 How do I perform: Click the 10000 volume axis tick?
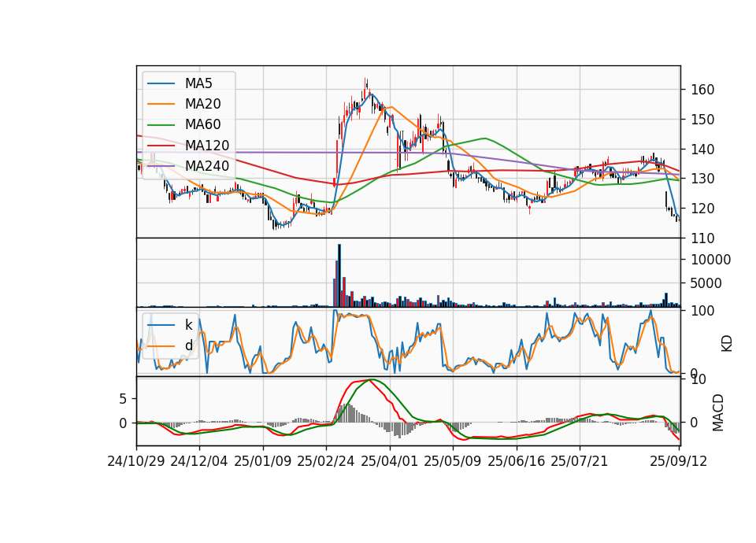(710, 260)
